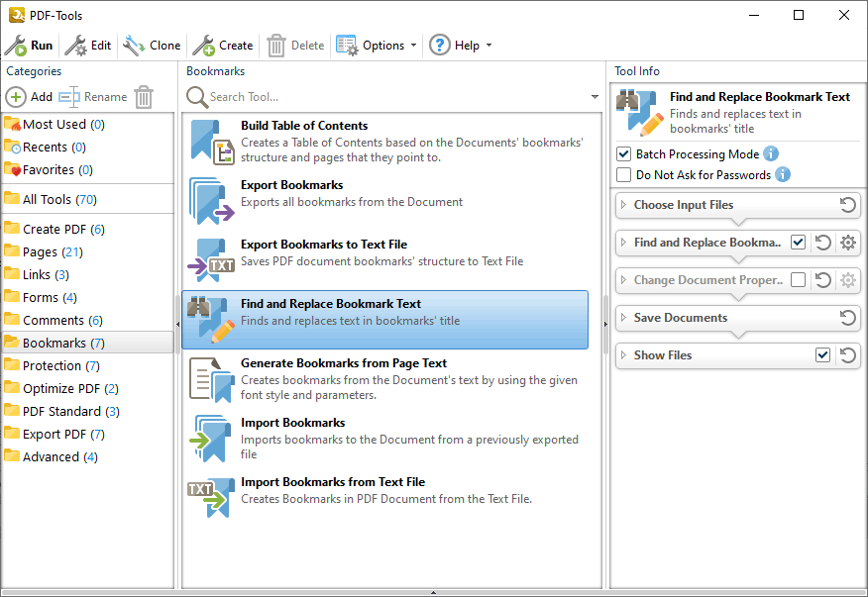Uncheck Batch Processing Mode
The height and width of the screenshot is (597, 868).
623,154
